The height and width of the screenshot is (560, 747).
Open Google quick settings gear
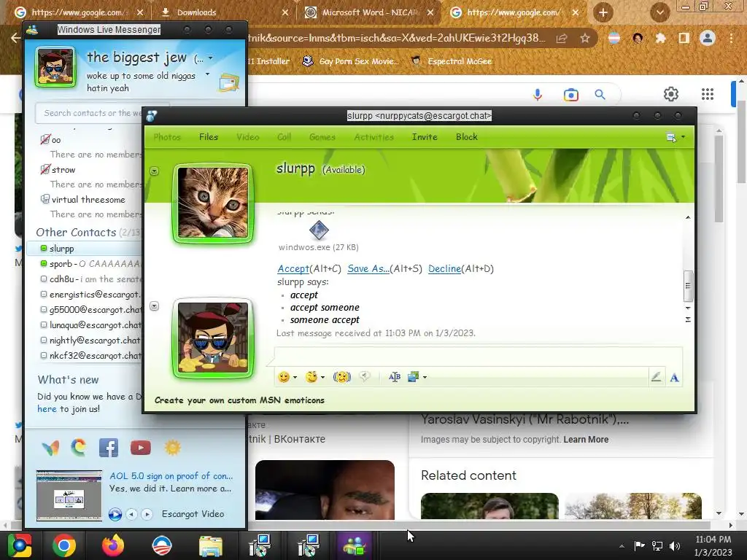tap(671, 94)
